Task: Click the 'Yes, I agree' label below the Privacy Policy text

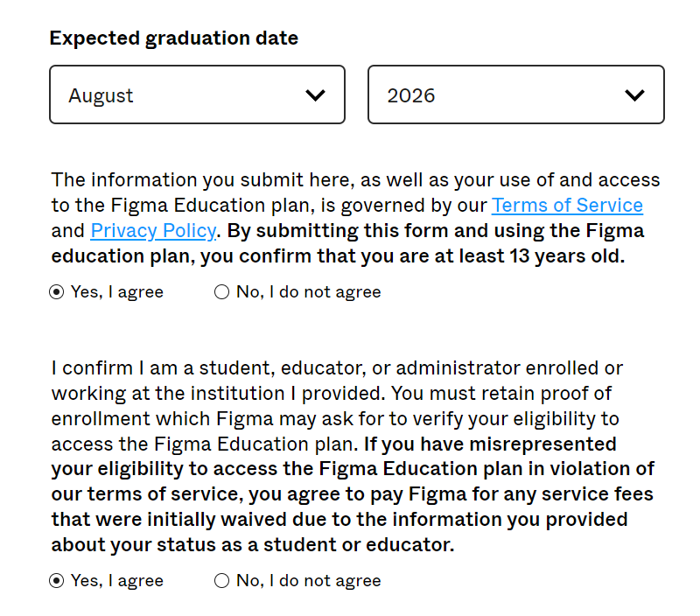Action: pos(117,292)
